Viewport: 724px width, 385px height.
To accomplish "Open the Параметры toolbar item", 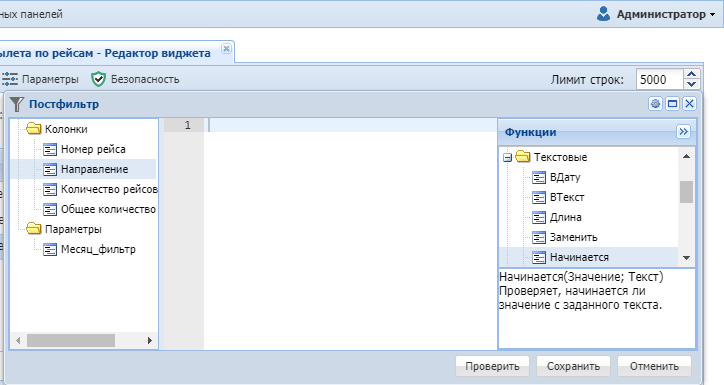I will click(40, 79).
